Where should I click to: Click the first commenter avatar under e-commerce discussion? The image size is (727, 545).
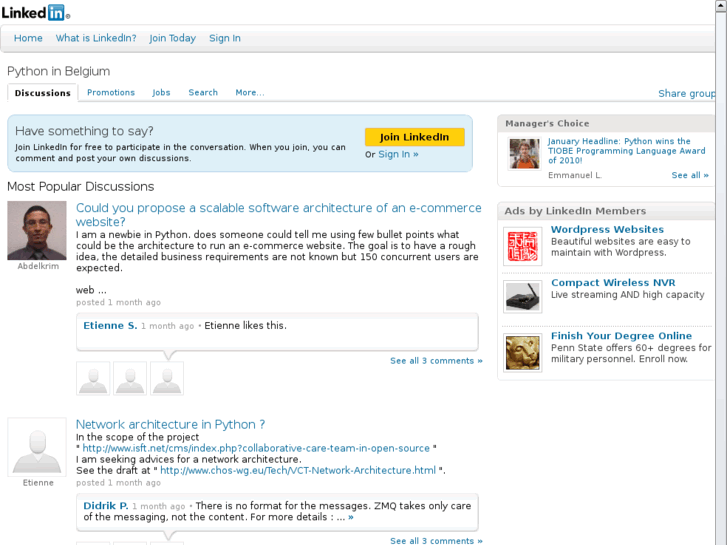[x=93, y=378]
